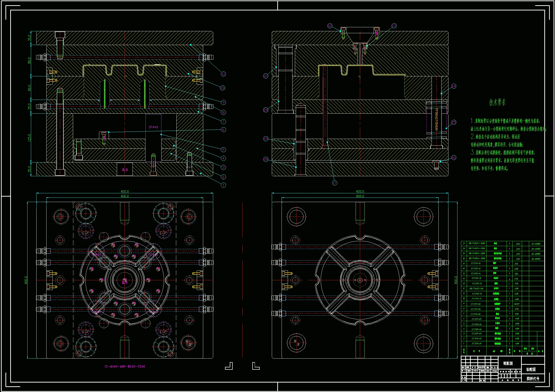Click part balloon number 19
555x392 pixels.
point(266,139)
